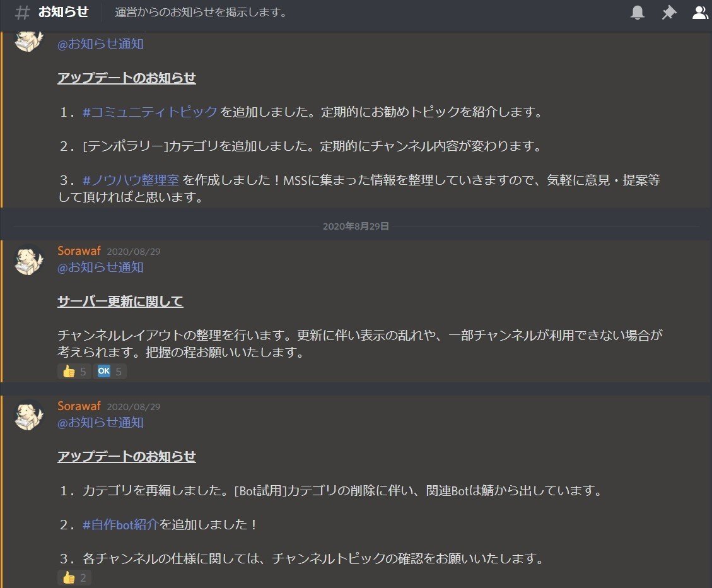Open the notification settings bell icon
Screen dimensions: 712x588
click(637, 12)
